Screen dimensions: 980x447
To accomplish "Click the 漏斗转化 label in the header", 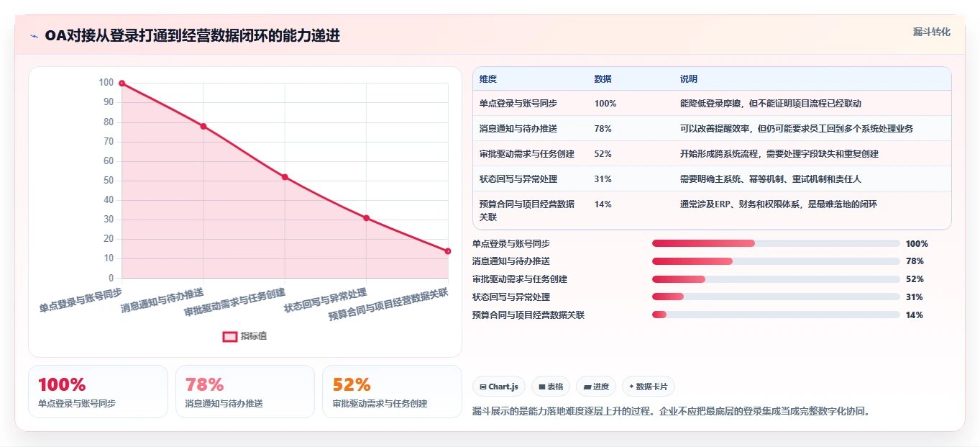I will pos(932,32).
